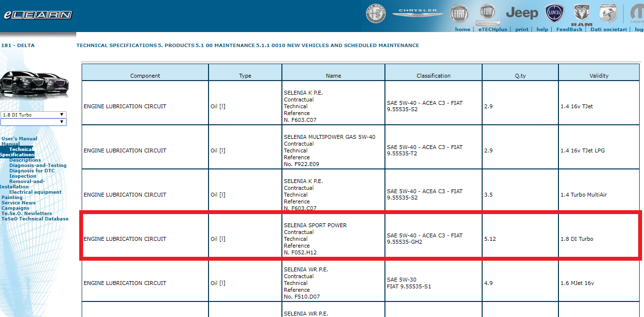This screenshot has height=317, width=644.
Task: Select the RAM brand logo
Action: (582, 15)
